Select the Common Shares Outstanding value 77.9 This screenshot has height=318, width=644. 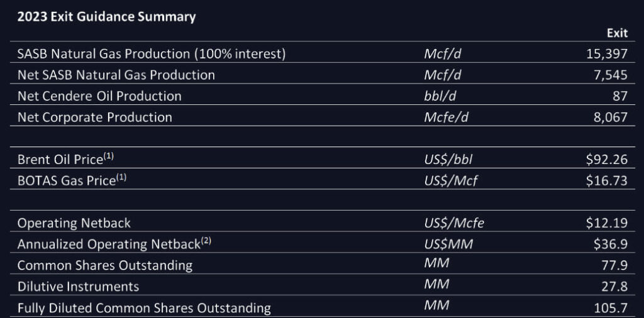coord(615,265)
